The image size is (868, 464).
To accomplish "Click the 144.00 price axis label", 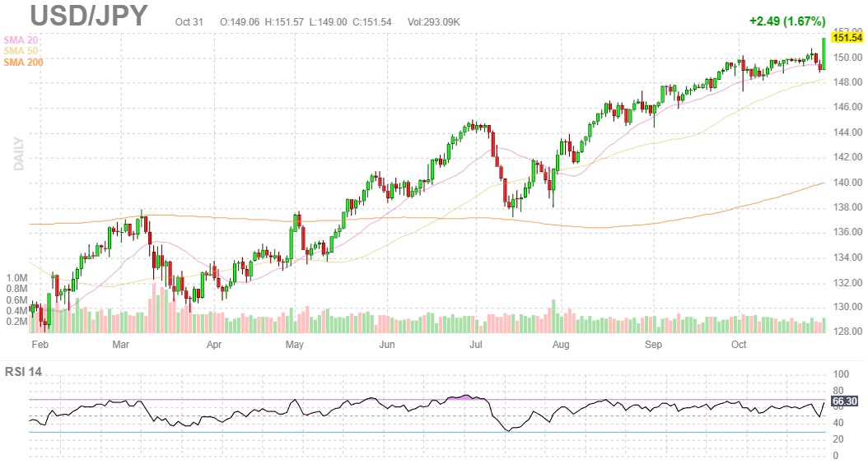I will pos(847,132).
